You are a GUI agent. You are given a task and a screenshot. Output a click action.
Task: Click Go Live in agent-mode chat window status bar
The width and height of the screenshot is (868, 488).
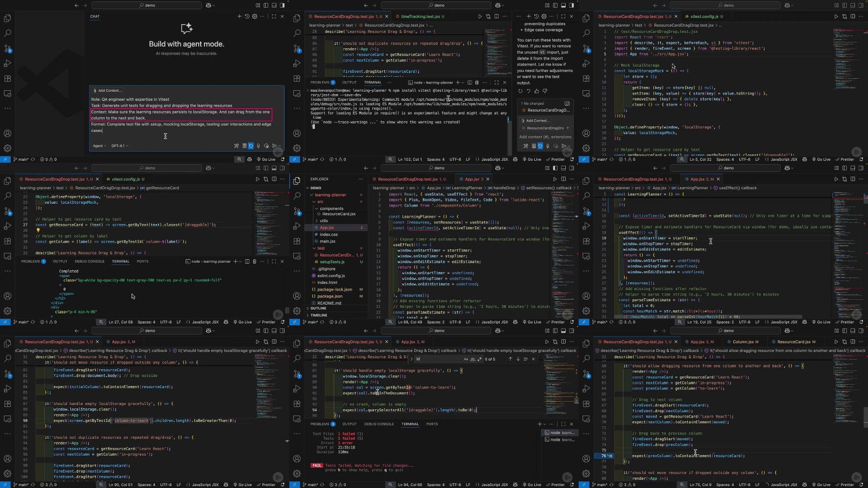[266, 159]
